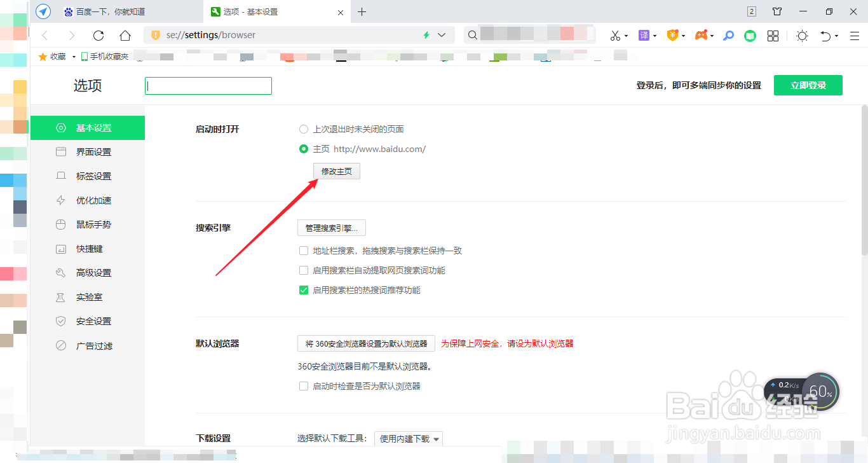The image size is (868, 463).
Task: Click 将360安全浏览器设置为默认浏览器 button
Action: click(x=365, y=343)
